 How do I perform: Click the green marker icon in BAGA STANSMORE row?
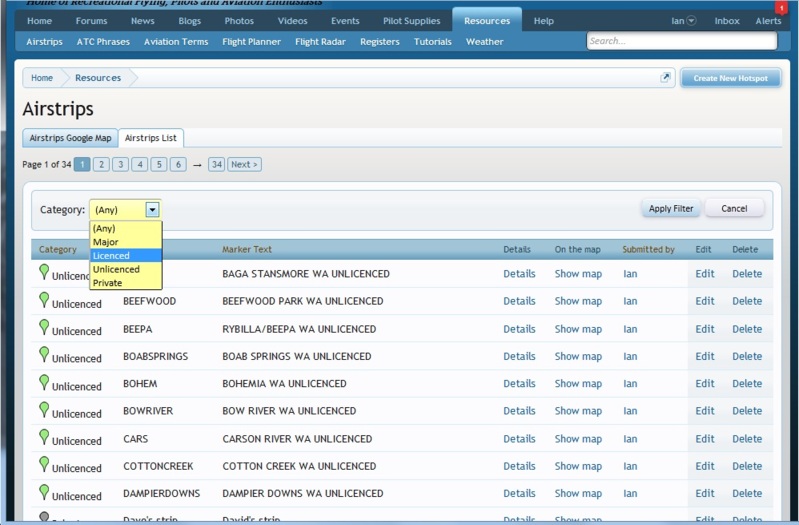tap(44, 272)
